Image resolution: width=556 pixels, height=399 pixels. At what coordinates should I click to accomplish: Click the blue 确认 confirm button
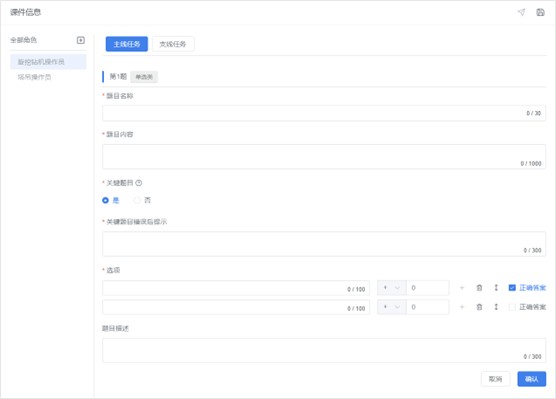[x=532, y=379]
